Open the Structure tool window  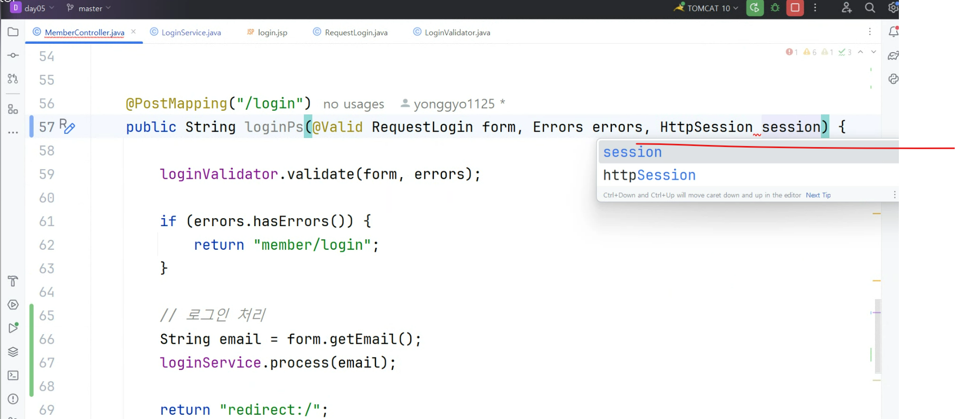pyautogui.click(x=13, y=110)
